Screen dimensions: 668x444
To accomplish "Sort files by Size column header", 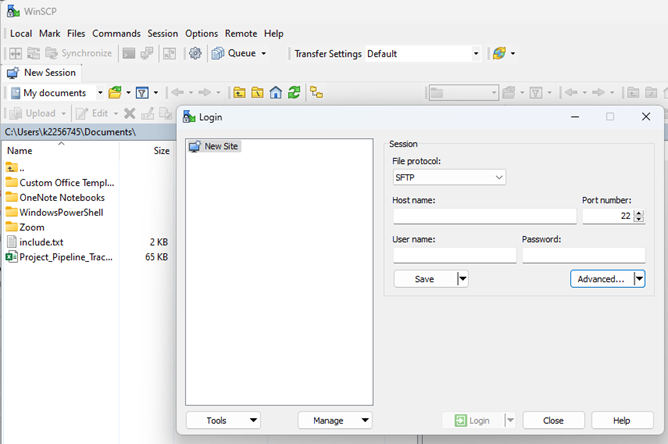I will 147,150.
